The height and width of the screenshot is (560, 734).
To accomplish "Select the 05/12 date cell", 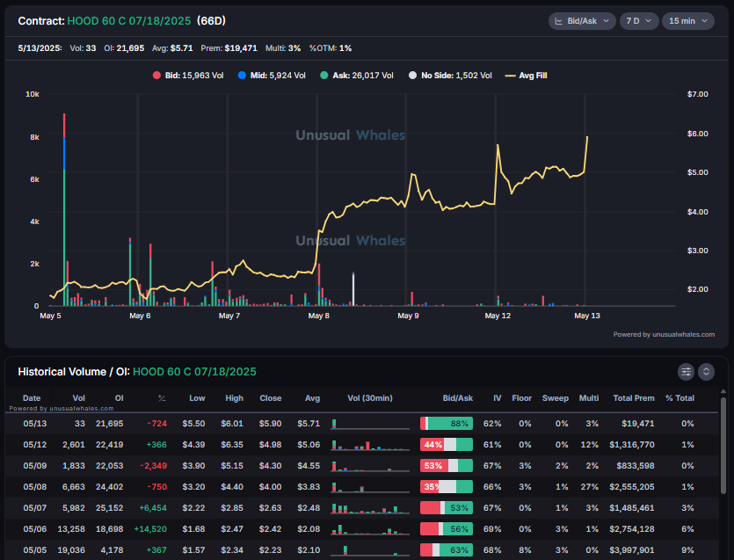I will click(x=34, y=444).
